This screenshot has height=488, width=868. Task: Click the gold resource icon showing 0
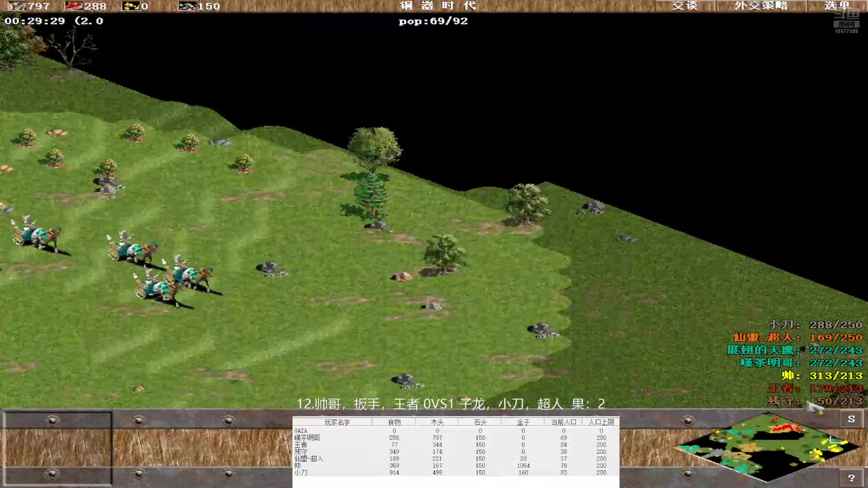(x=131, y=6)
